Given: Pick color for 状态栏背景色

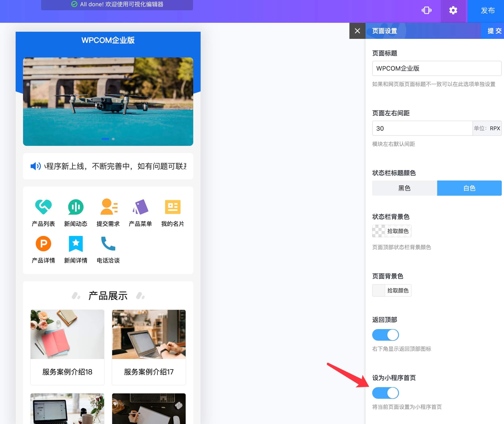Looking at the screenshot, I should [x=398, y=231].
